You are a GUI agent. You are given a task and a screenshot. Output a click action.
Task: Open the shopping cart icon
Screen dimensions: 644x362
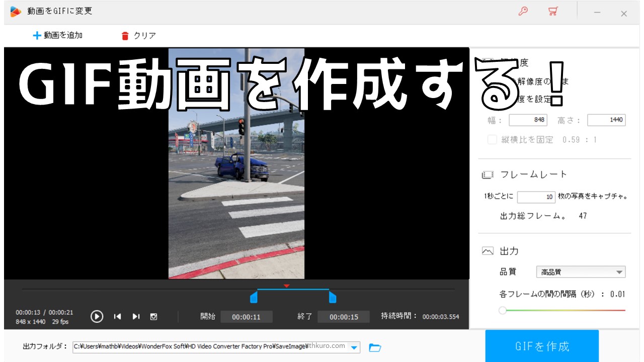pyautogui.click(x=553, y=12)
